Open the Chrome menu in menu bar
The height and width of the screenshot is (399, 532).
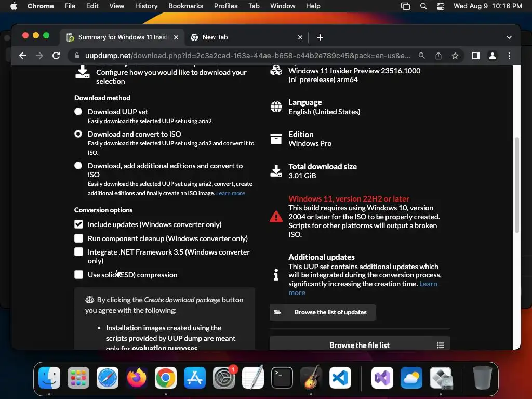pyautogui.click(x=41, y=6)
